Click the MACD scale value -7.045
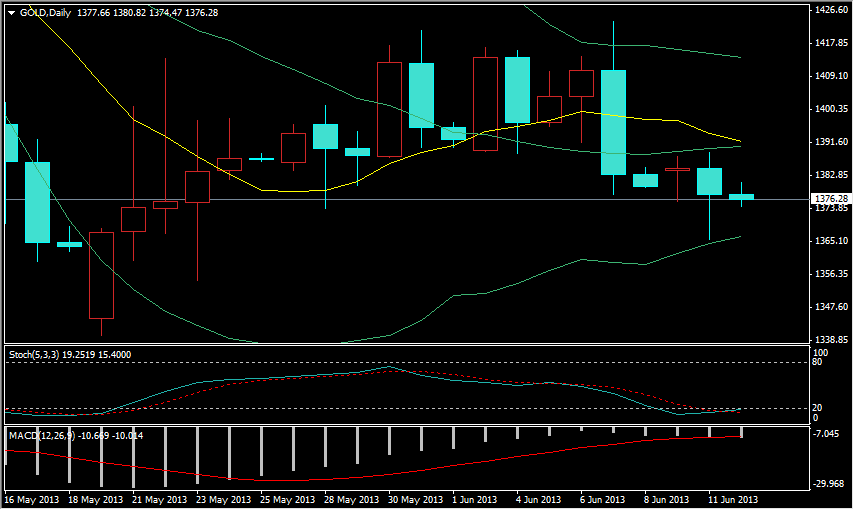Image resolution: width=854 pixels, height=510 pixels. pyautogui.click(x=826, y=434)
